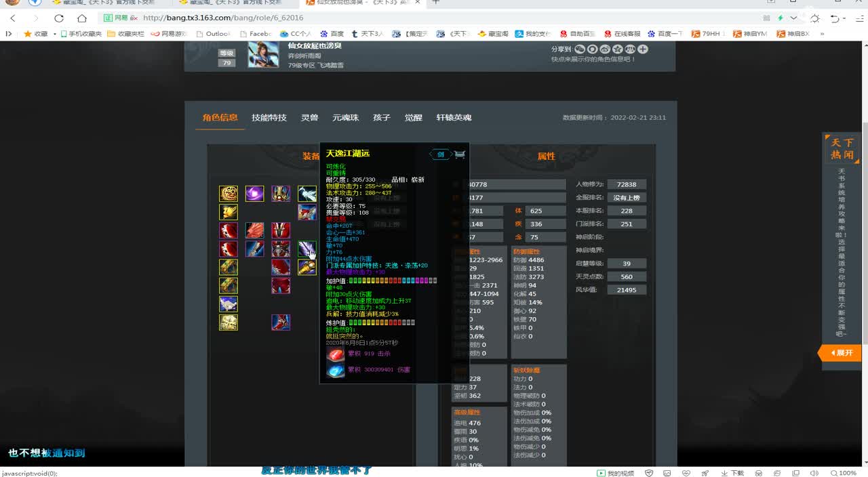Screen dimensions: 868x477
Task: Reload the page with refresh icon
Action: (59, 18)
